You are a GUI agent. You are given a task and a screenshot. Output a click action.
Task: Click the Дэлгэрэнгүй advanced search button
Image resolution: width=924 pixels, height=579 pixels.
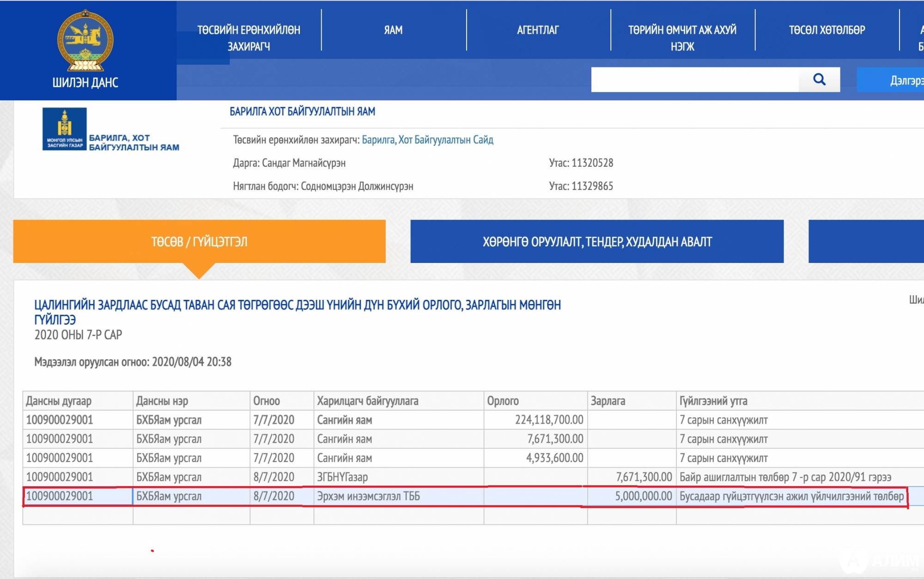click(890, 79)
